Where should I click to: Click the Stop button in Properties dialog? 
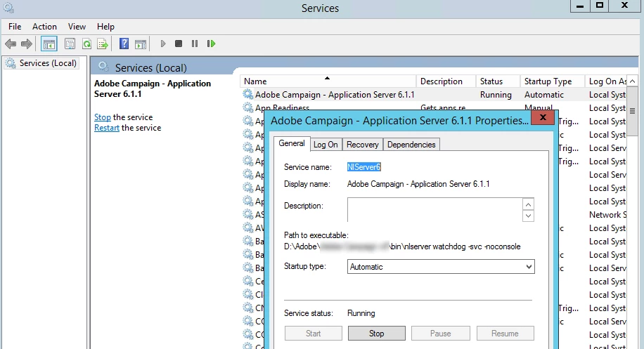[377, 334]
